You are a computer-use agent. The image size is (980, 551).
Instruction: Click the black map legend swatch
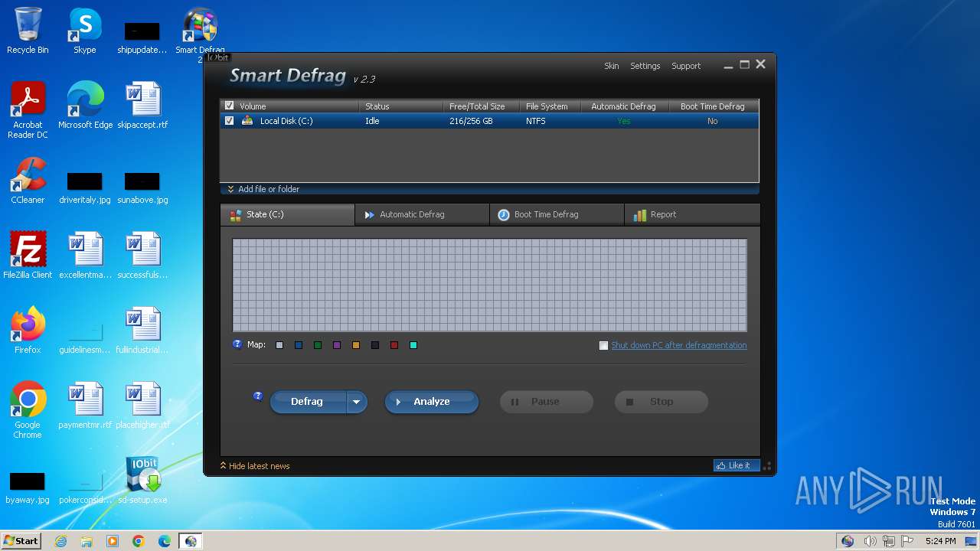pos(375,345)
